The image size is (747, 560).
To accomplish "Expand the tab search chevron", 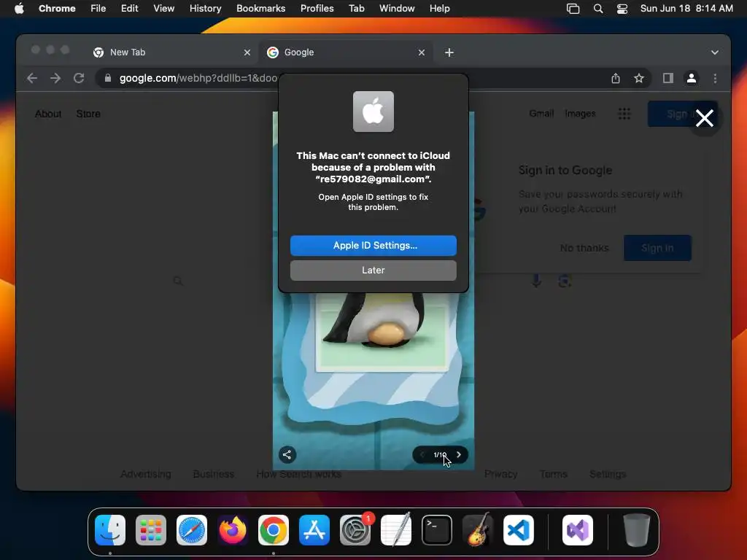I will tap(715, 52).
